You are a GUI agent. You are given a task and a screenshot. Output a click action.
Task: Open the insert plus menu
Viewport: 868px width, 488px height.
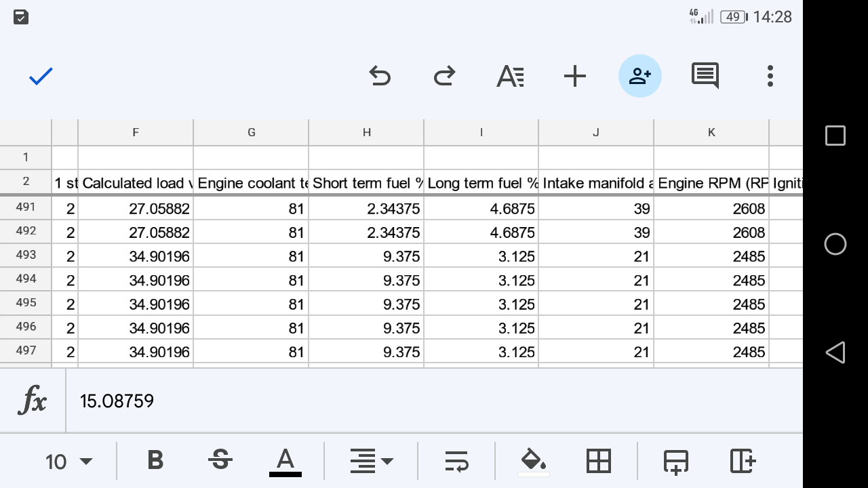(574, 76)
